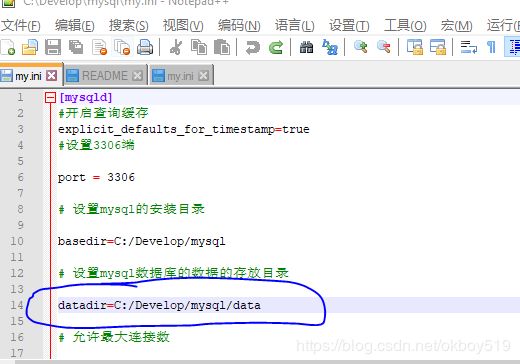Close the active my.ini tab
This screenshot has width=520, height=364.
click(51, 76)
